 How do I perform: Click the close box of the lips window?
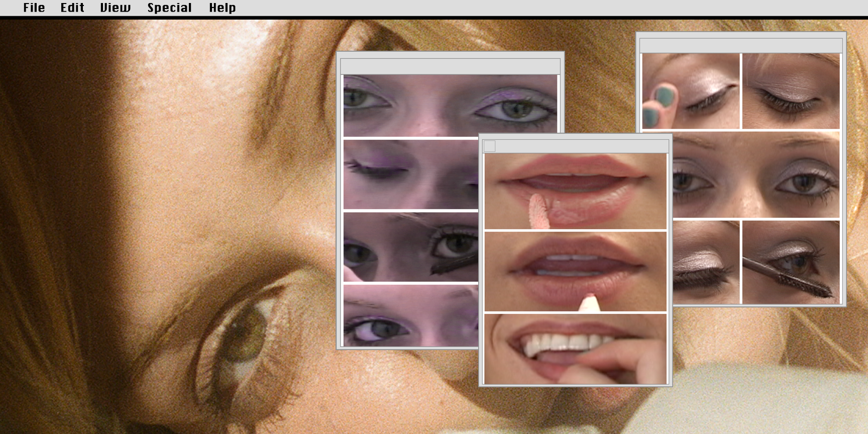(x=489, y=146)
